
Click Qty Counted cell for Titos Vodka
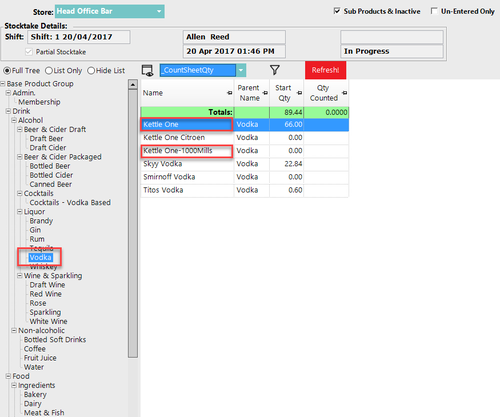(326, 190)
